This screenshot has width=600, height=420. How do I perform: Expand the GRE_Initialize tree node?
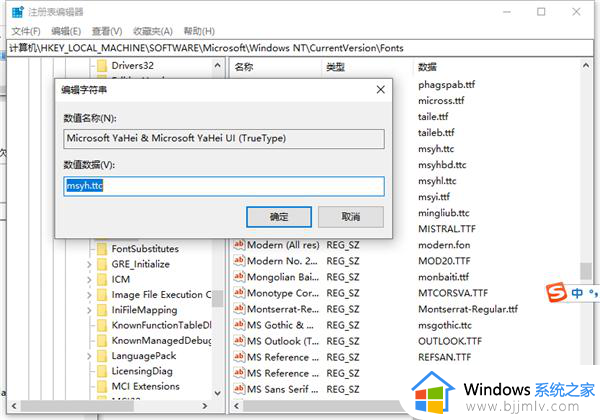tap(89, 264)
